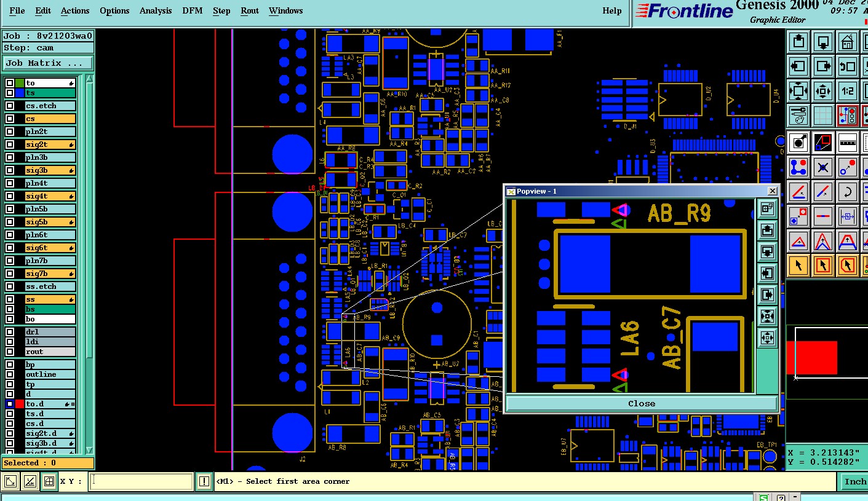Select the arrow-in-polygon select tool
Image resolution: width=868 pixels, height=501 pixels.
pos(848,266)
